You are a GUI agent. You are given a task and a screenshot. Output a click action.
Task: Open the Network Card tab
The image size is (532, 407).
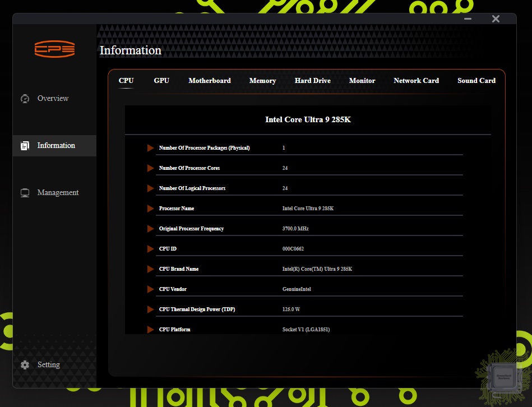[x=417, y=81]
